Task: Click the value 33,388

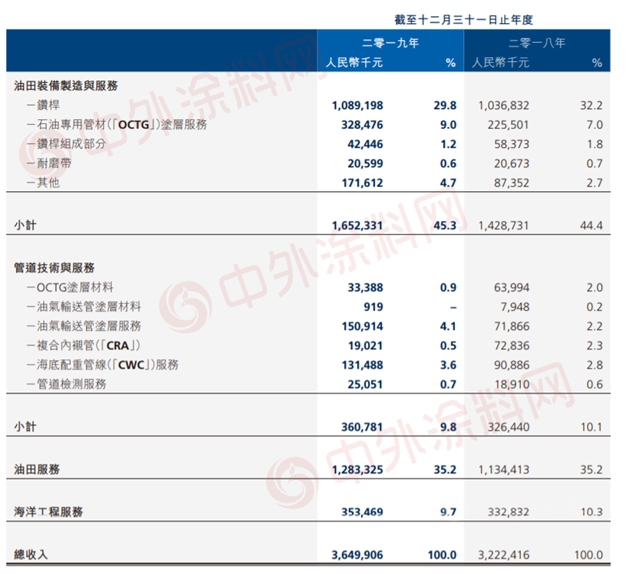Action: (365, 287)
